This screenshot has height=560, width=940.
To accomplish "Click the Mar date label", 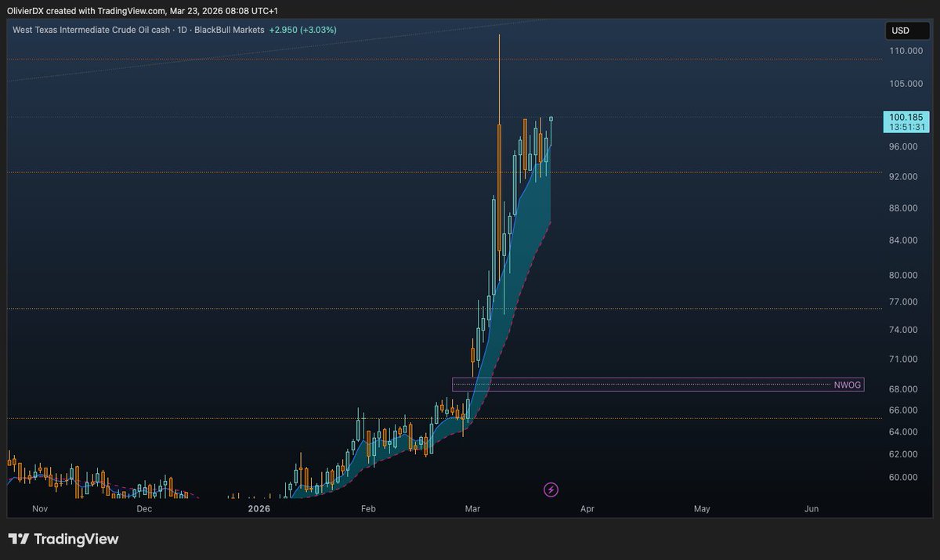I will [472, 509].
